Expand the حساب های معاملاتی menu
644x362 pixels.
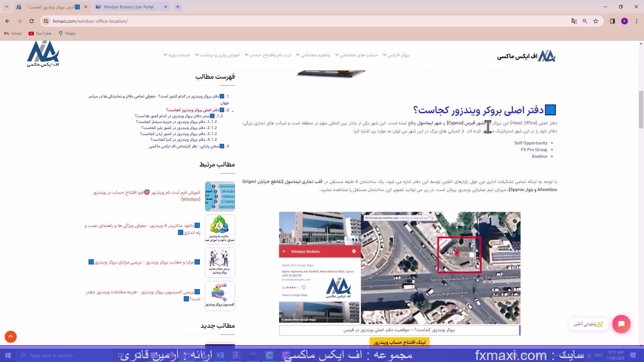358,55
